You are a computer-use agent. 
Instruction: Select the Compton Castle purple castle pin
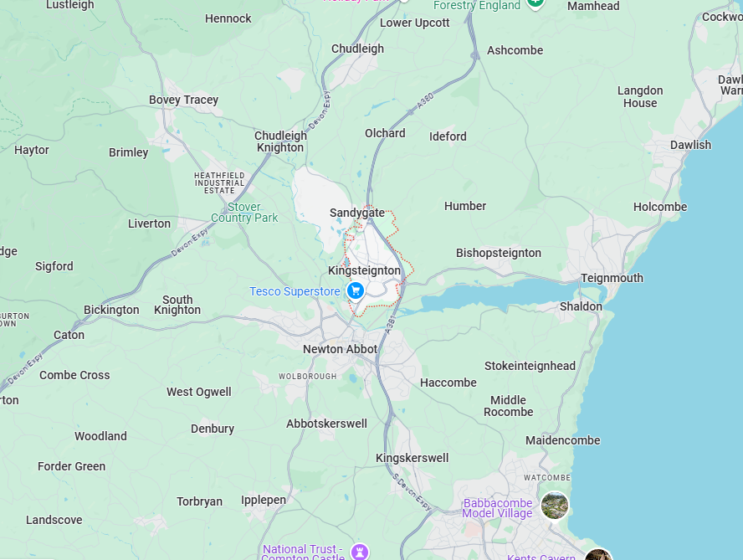pyautogui.click(x=360, y=552)
